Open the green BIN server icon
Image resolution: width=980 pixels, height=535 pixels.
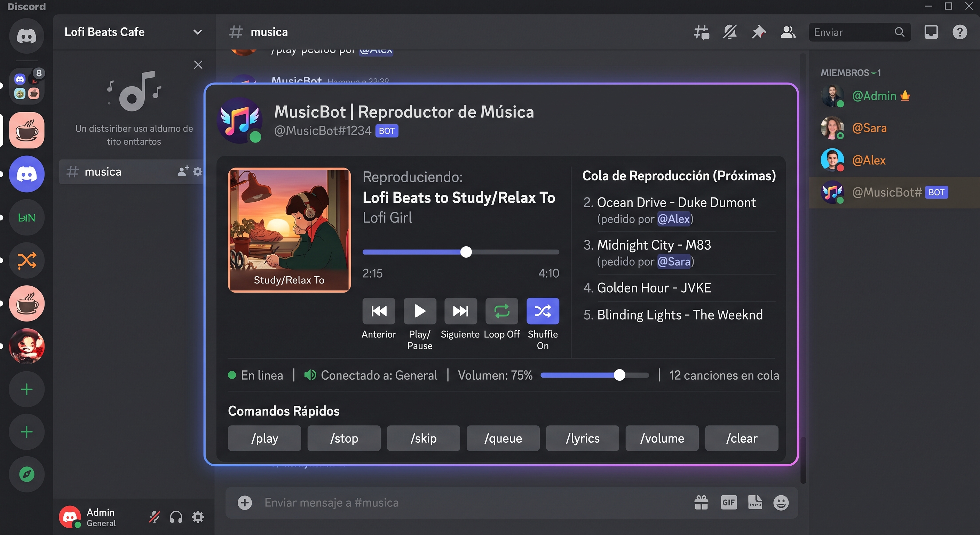[27, 217]
